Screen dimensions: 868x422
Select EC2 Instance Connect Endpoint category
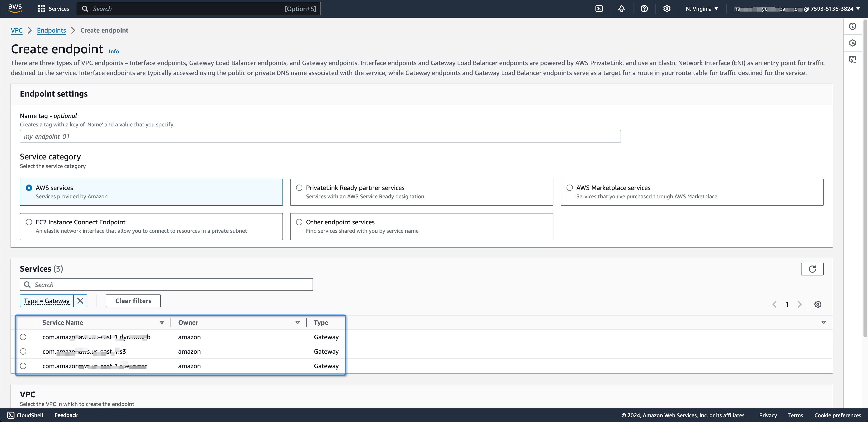tap(29, 222)
